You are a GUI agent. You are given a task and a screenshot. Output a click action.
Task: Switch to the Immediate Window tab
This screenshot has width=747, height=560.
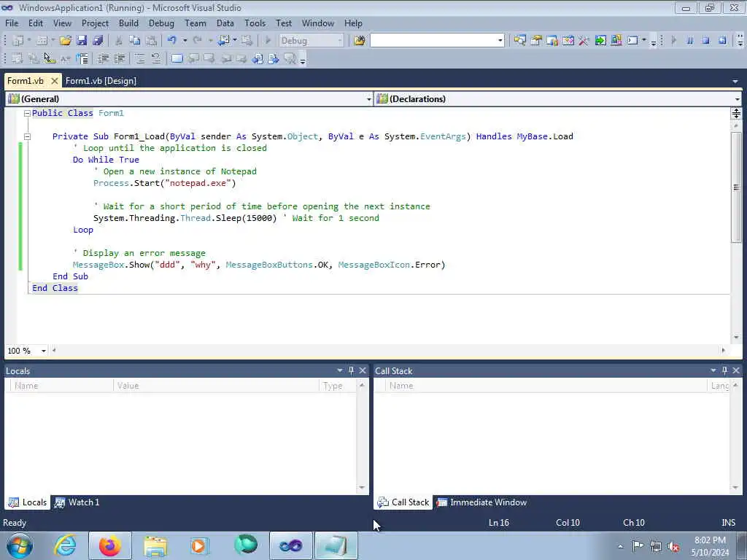482,502
